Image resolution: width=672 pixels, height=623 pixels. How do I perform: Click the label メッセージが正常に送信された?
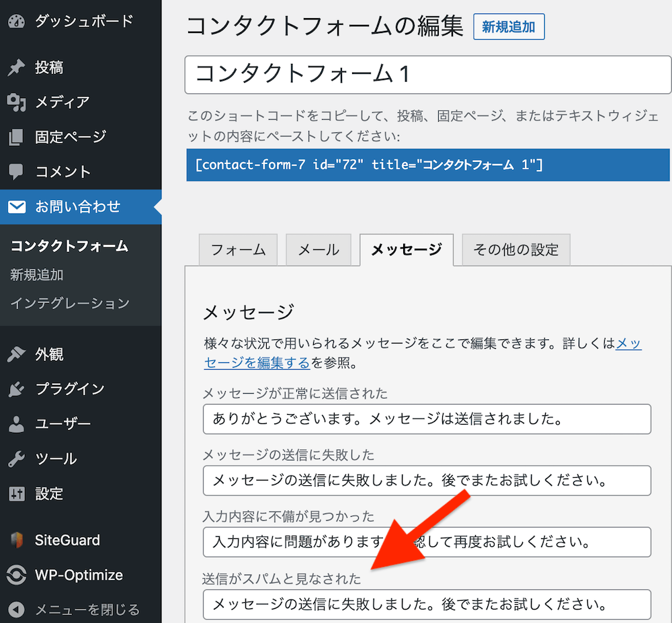(x=295, y=393)
